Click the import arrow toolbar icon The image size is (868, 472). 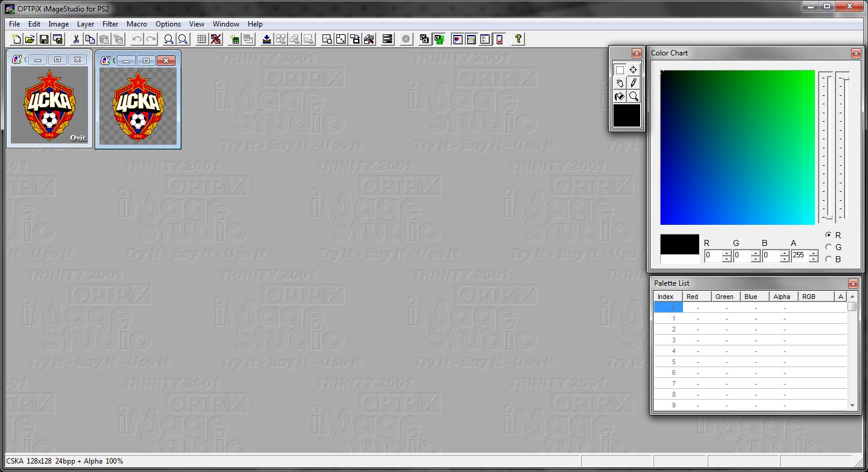pyautogui.click(x=266, y=39)
